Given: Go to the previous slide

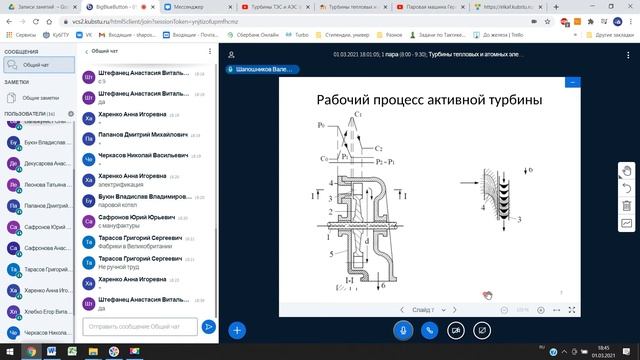Looking at the screenshot, I should coord(402,310).
